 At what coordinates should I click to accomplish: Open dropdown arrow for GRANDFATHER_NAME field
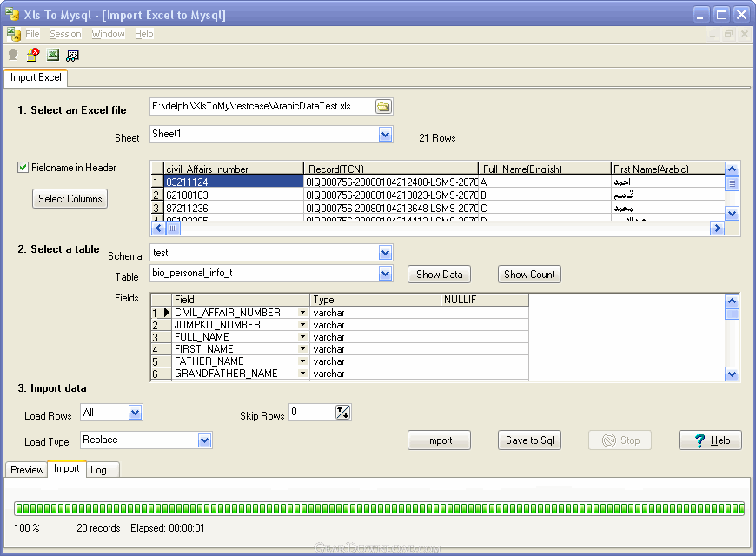point(302,374)
